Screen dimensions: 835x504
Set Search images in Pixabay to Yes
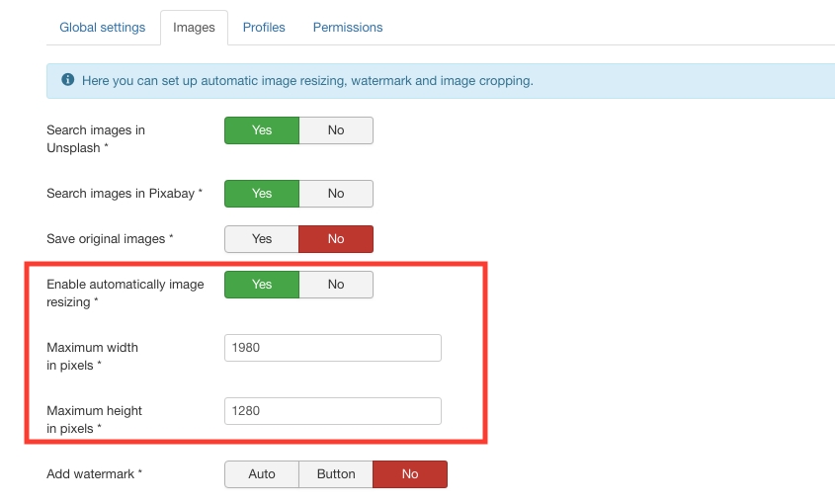pyautogui.click(x=262, y=194)
